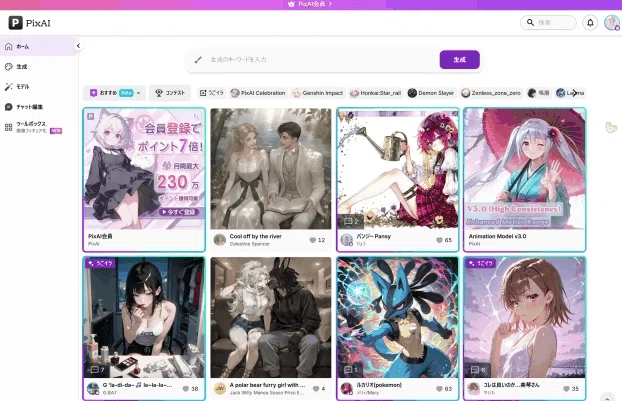Viewport: 622px width, 401px height.
Task: Open the polar bear post author avatar
Action: coord(219,388)
